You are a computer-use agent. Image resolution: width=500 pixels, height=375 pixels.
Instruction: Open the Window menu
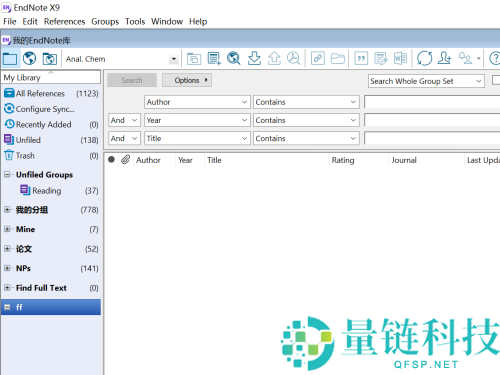click(167, 22)
